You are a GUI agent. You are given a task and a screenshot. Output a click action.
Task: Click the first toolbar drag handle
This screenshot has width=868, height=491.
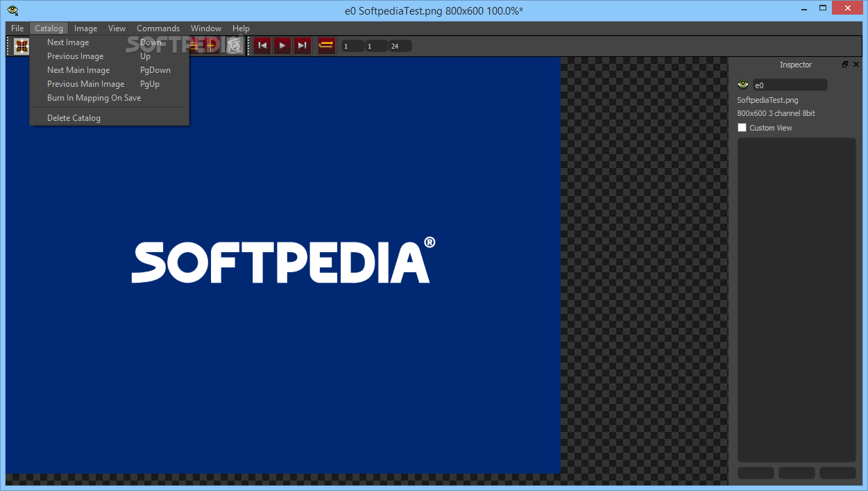[9, 47]
